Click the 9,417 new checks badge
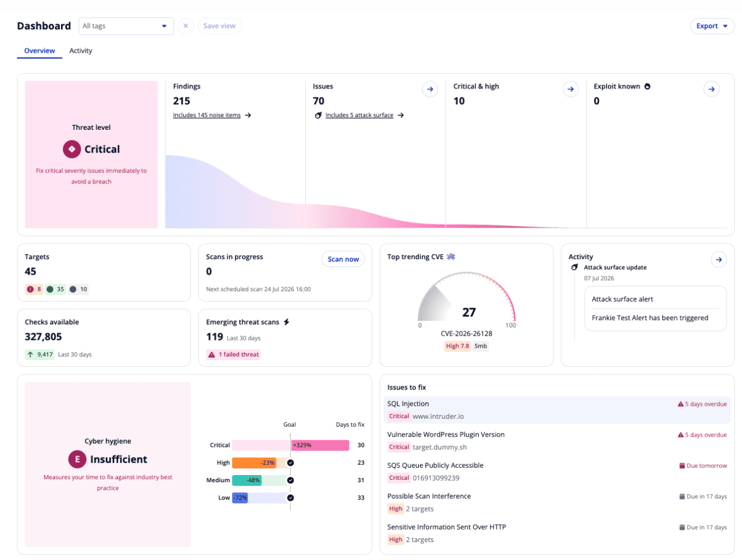 pos(40,354)
